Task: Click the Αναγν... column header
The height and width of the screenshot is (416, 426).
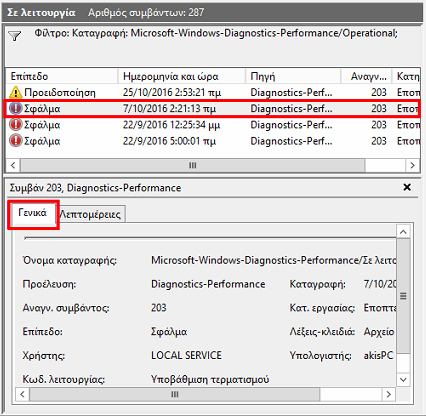Action: [366, 76]
